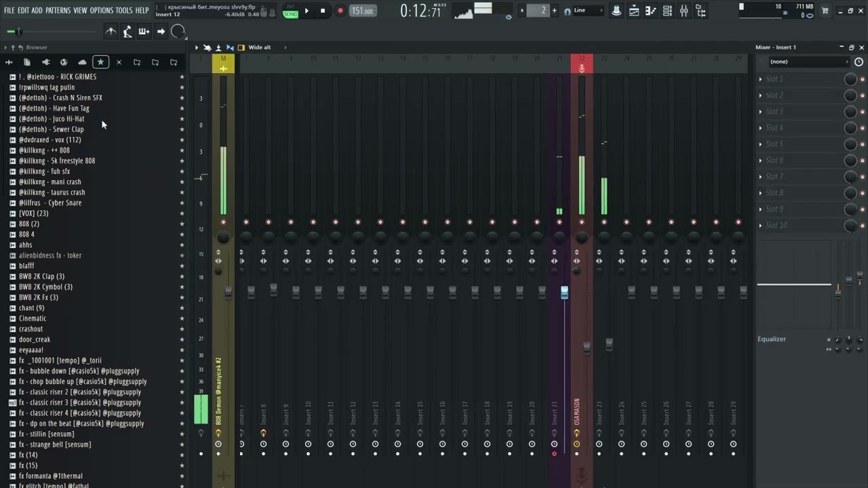Open the arrow next to Wide alt layout
Screen dimensions: 868x488
click(285, 47)
